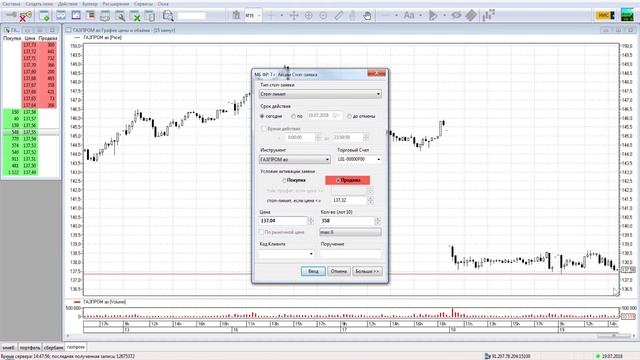Click the Цена input field showing 137,04
The image size is (640, 360).
pos(283,221)
